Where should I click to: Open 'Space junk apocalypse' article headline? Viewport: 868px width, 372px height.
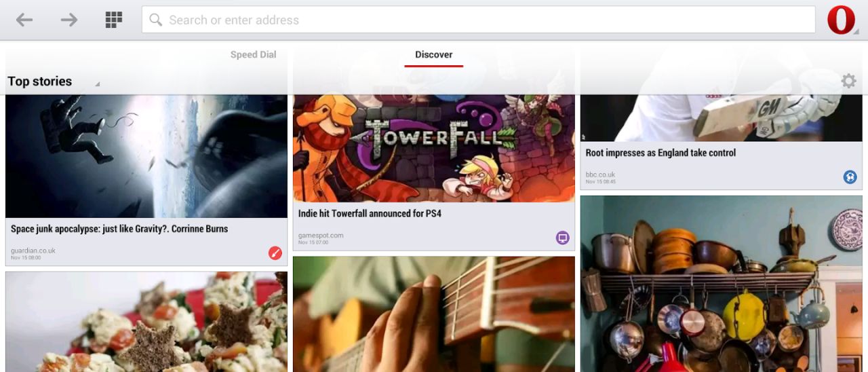pos(119,229)
